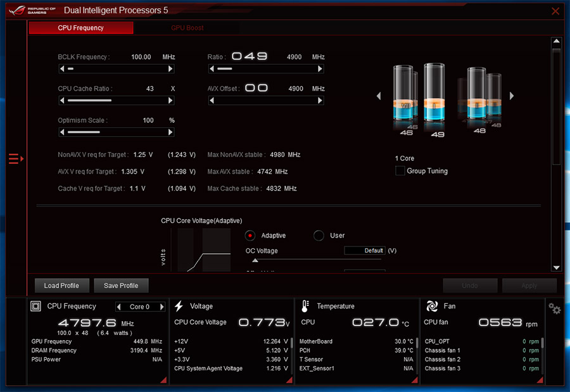Screen dimensions: 570x392
Task: Click the GPU Frequency row
Action: pyautogui.click(x=97, y=341)
